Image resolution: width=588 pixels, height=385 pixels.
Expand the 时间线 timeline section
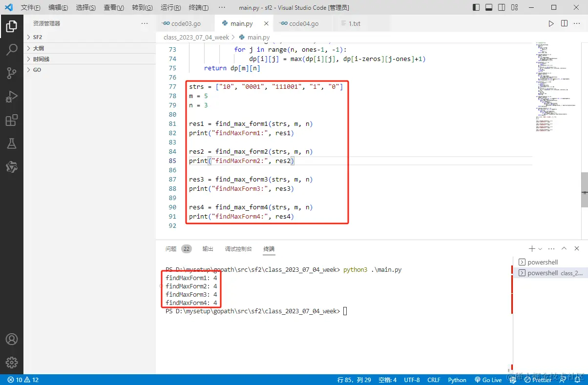click(x=90, y=59)
